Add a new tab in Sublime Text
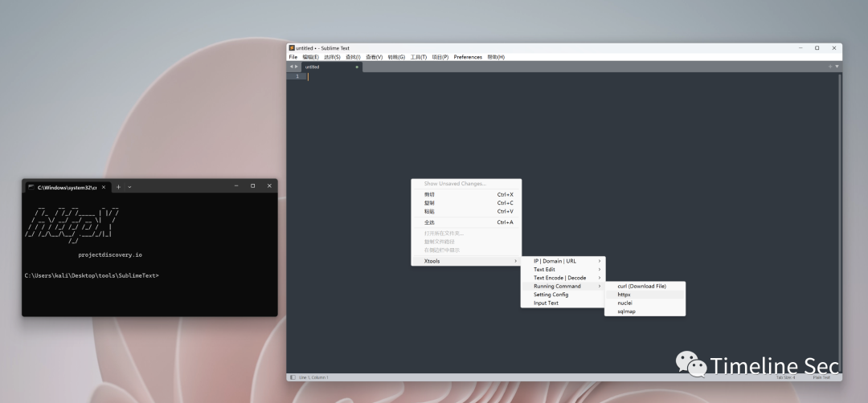This screenshot has width=868, height=403. coord(829,67)
